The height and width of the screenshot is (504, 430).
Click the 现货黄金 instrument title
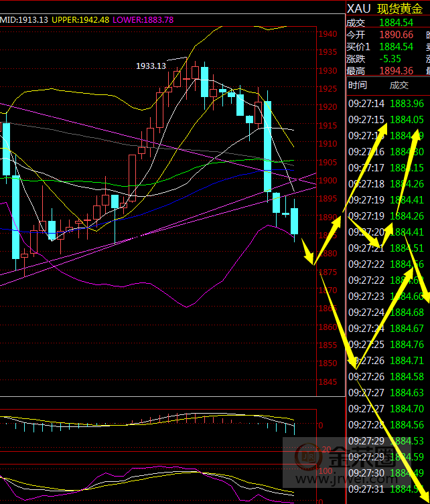point(401,8)
